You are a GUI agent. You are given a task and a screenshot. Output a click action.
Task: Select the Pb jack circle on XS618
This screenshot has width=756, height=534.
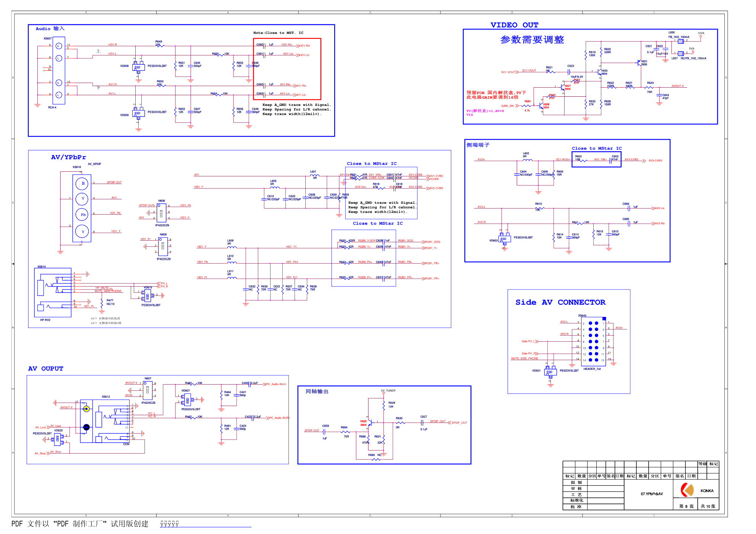[x=82, y=215]
